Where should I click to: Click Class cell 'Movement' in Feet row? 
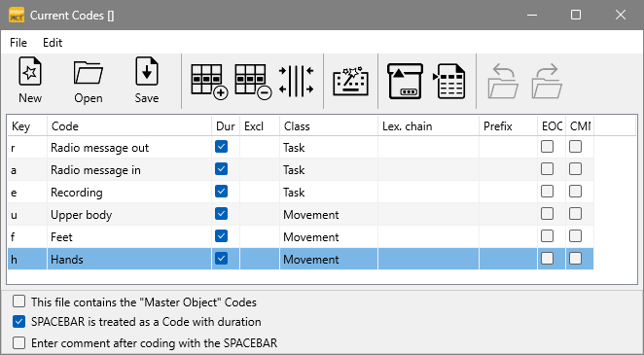point(329,236)
